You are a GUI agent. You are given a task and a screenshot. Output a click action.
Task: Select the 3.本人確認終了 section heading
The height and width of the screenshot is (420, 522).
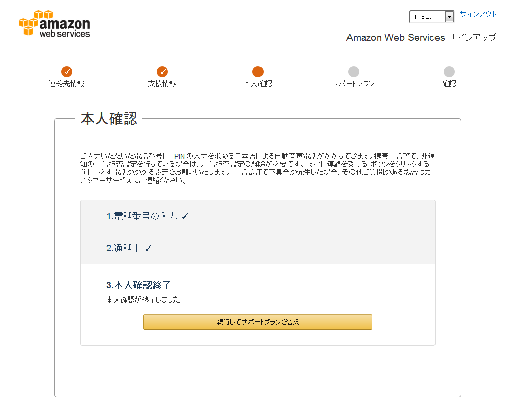[138, 285]
